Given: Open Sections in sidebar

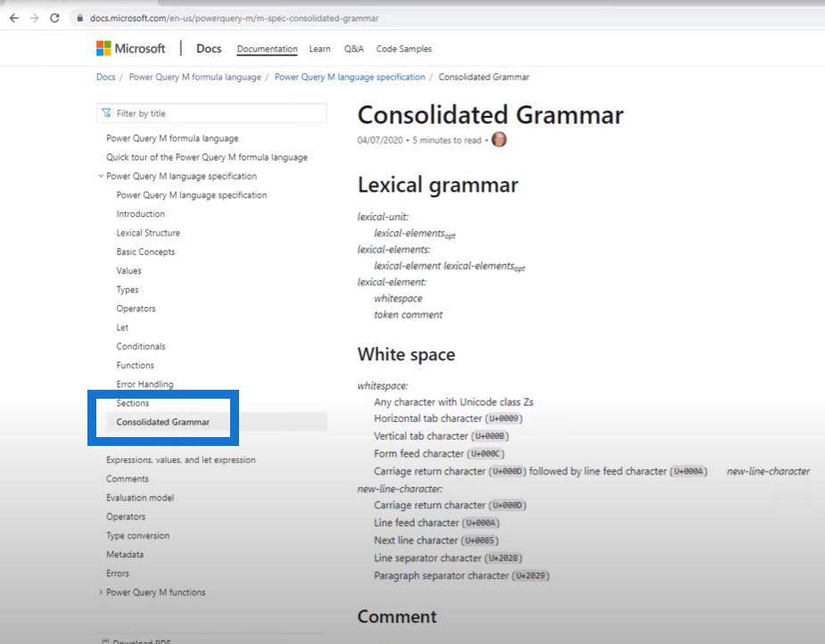Looking at the screenshot, I should pos(133,403).
